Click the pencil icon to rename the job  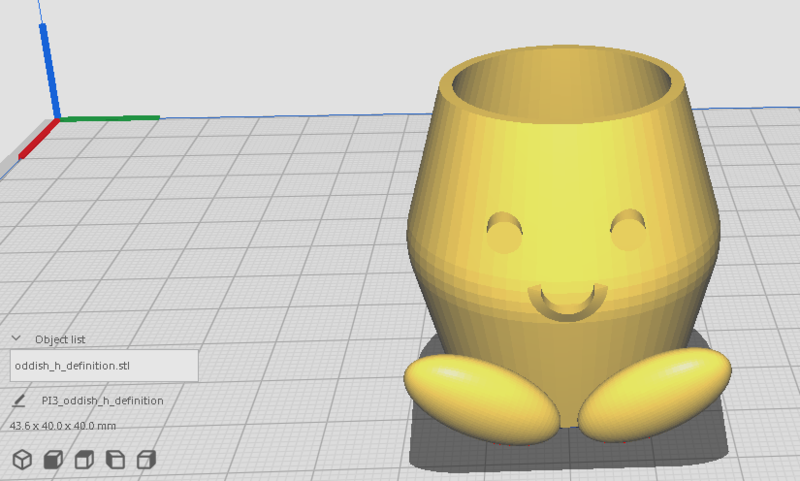19,400
